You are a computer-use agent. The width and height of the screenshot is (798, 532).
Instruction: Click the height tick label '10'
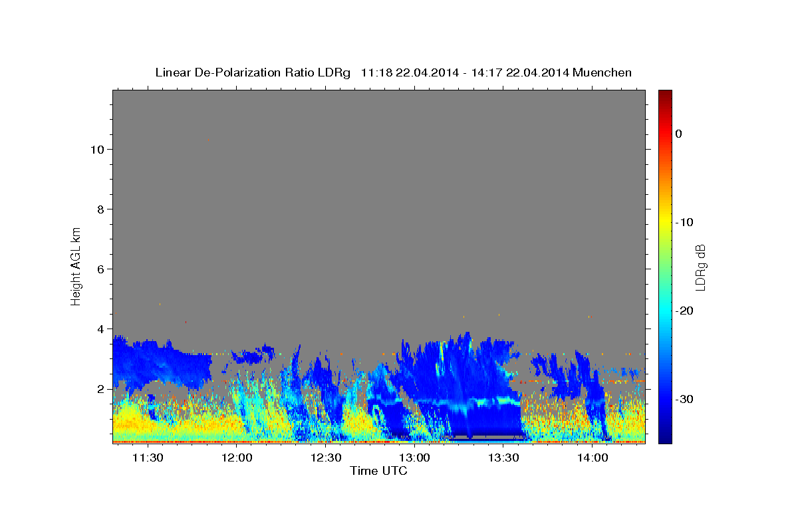tap(97, 150)
